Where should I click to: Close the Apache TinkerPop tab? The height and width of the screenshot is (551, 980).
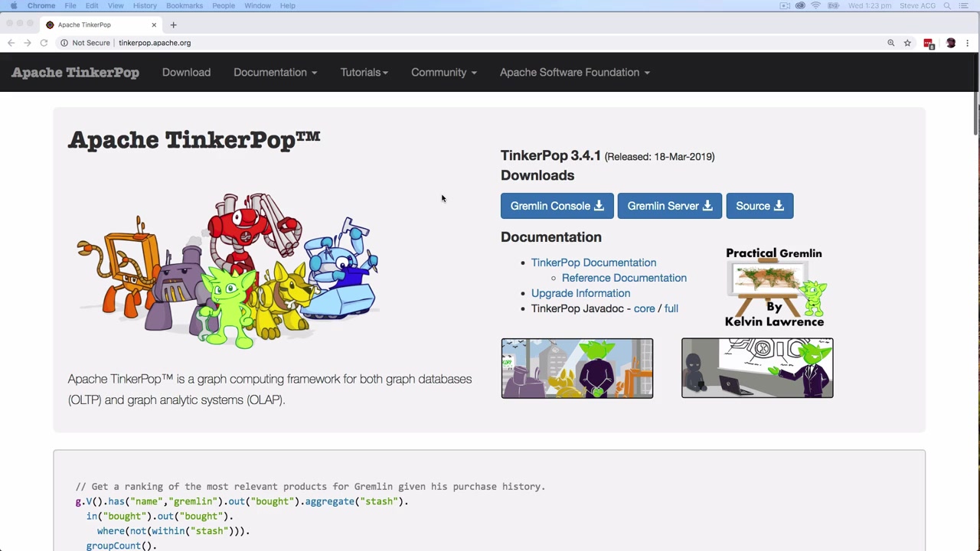(154, 25)
